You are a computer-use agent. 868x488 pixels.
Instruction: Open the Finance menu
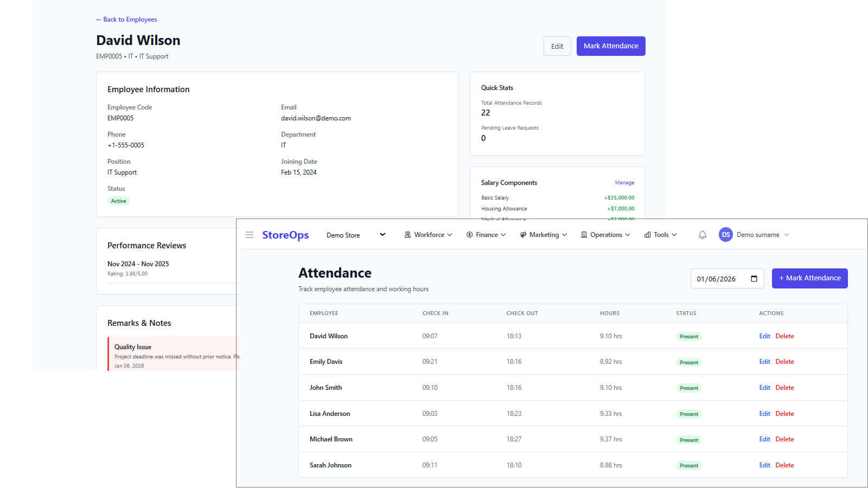pyautogui.click(x=486, y=235)
